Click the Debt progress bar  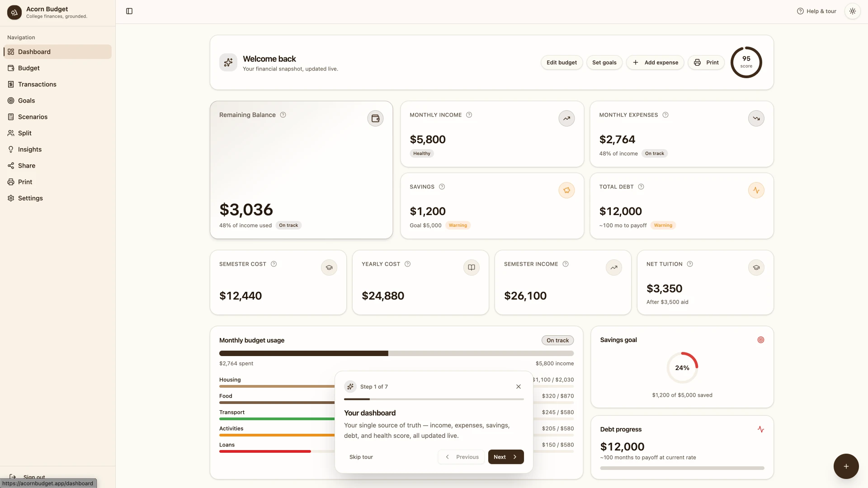(682, 468)
